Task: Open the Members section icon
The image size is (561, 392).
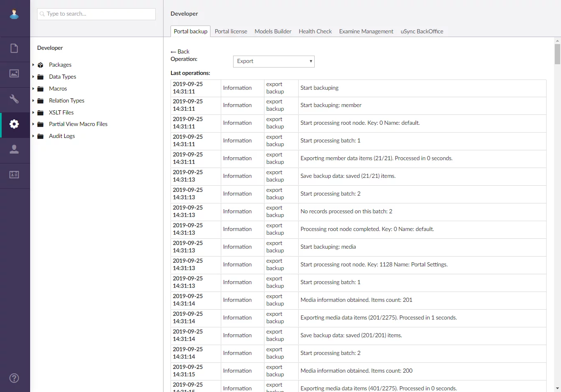Action: pos(14,175)
